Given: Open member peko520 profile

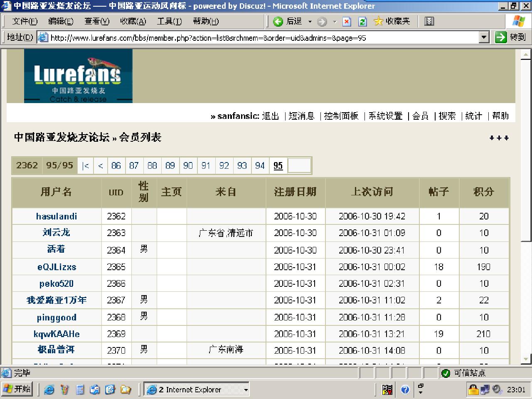Looking at the screenshot, I should coord(56,283).
